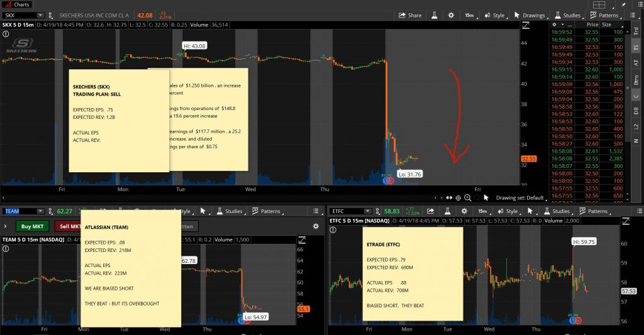644x335 pixels.
Task: Select pointer drawing tool in ETFC chart
Action: click(x=530, y=211)
